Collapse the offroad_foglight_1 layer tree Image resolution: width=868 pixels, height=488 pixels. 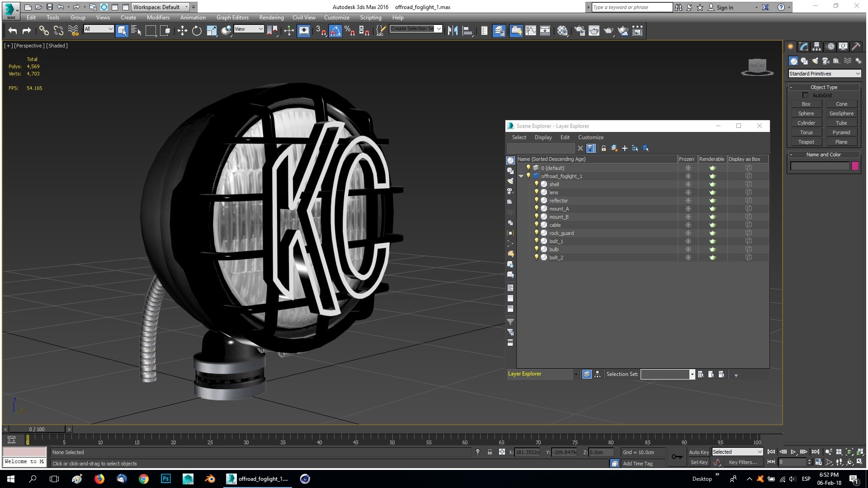coord(521,176)
